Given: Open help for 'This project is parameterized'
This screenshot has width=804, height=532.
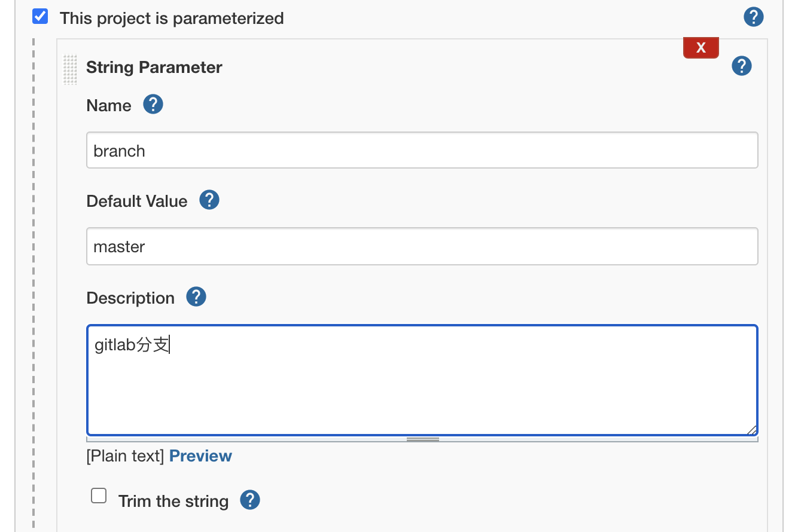Looking at the screenshot, I should click(753, 17).
